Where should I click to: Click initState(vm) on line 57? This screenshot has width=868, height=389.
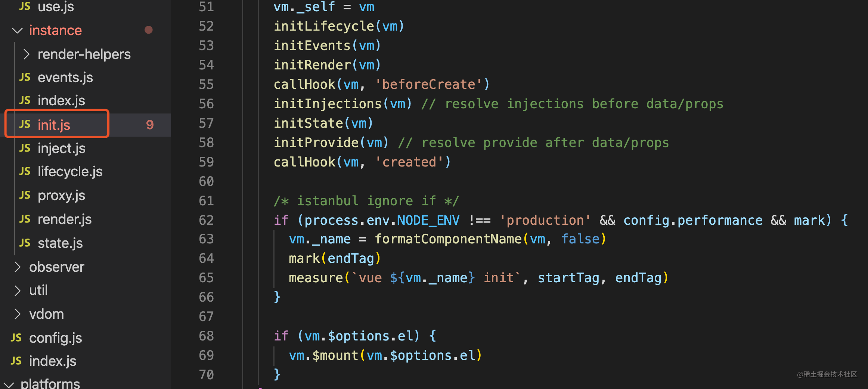(323, 123)
